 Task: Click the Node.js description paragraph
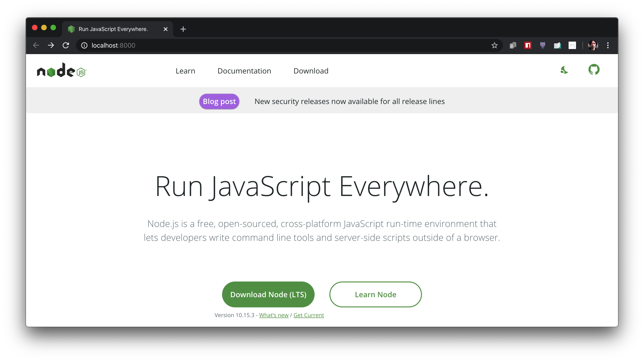pyautogui.click(x=322, y=230)
